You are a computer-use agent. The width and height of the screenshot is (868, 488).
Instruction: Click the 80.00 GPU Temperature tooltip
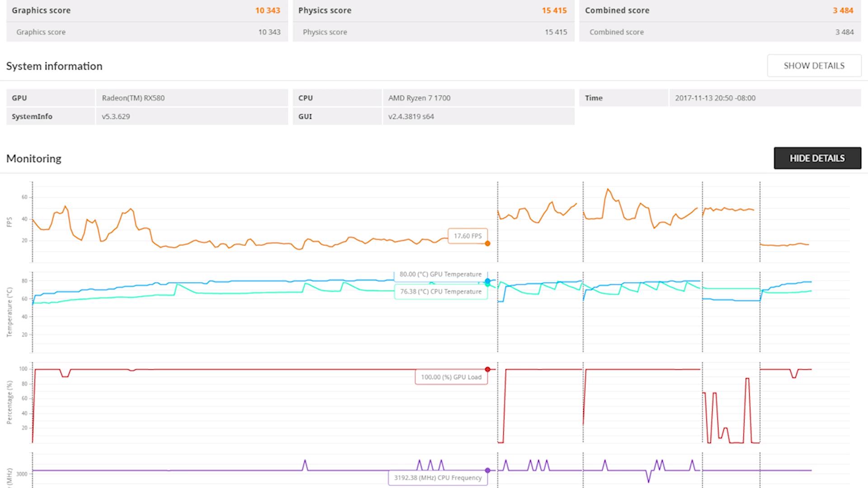point(441,275)
